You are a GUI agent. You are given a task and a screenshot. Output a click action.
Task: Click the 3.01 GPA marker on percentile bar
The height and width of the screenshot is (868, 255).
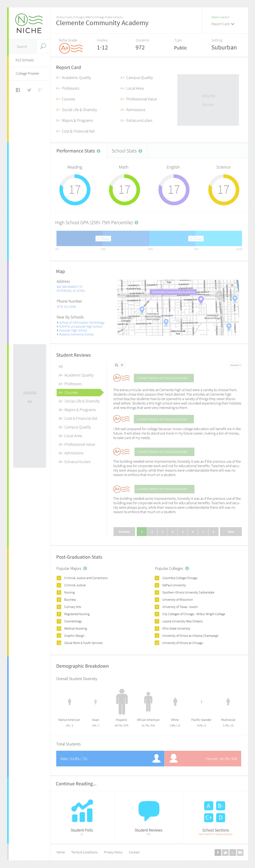195,239
